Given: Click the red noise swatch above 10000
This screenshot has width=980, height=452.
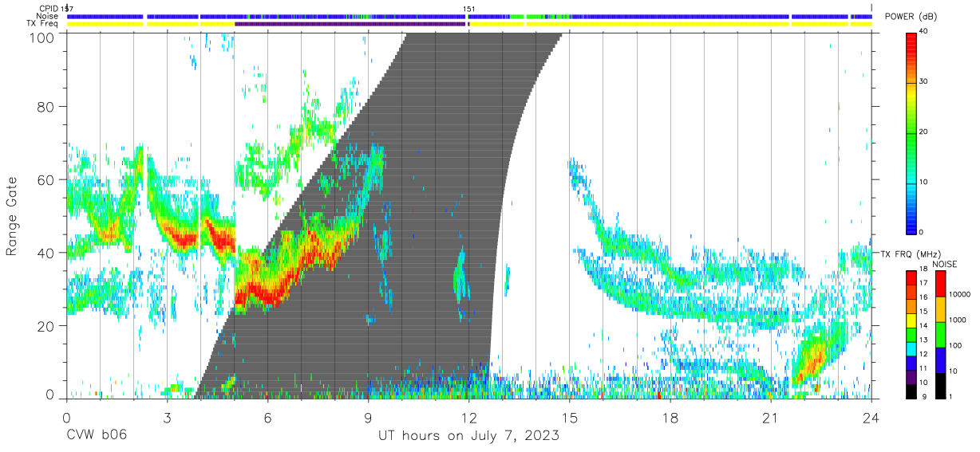Looking at the screenshot, I should [x=939, y=284].
